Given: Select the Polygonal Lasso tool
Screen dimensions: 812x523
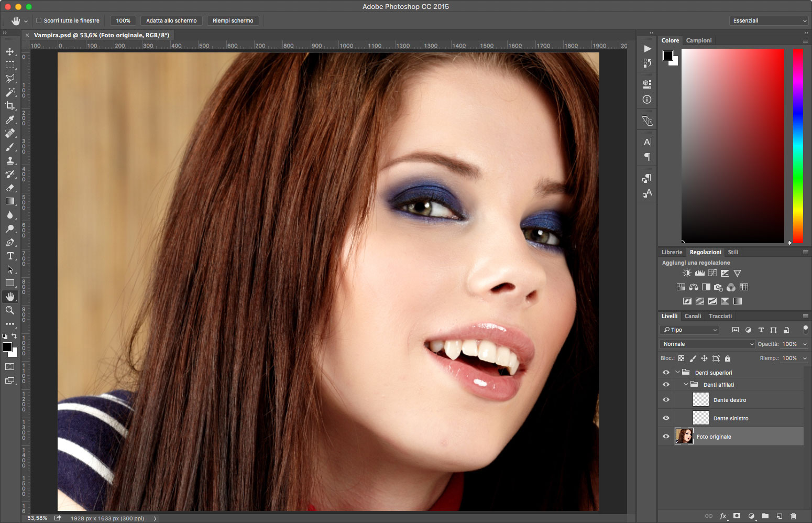Looking at the screenshot, I should [x=10, y=79].
